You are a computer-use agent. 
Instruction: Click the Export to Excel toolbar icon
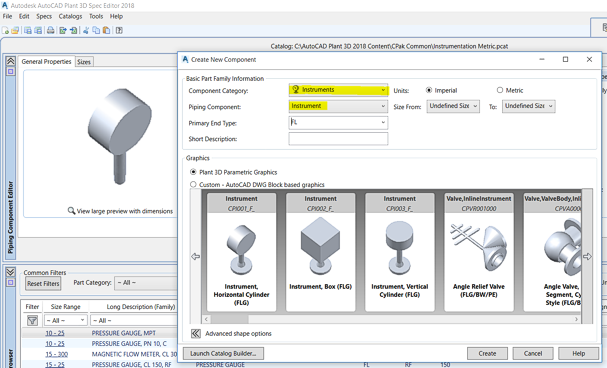coord(63,30)
